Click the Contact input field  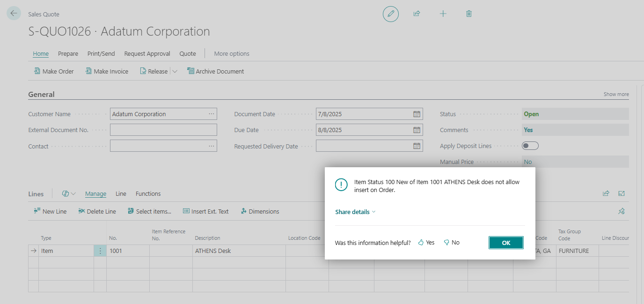pyautogui.click(x=163, y=146)
